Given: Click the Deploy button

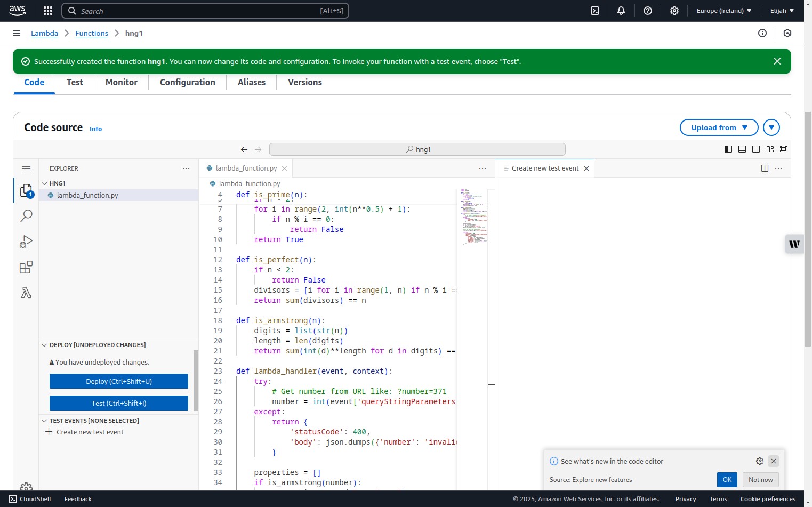Looking at the screenshot, I should point(118,381).
